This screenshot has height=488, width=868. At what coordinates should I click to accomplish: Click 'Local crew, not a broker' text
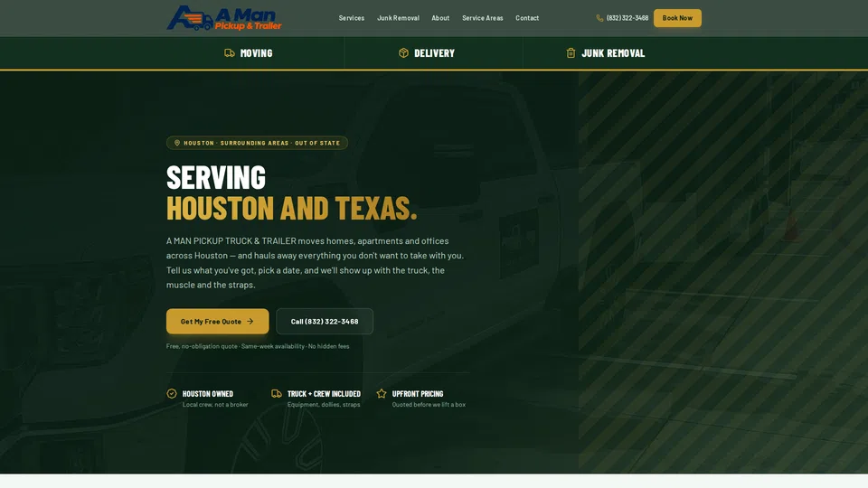tap(215, 405)
